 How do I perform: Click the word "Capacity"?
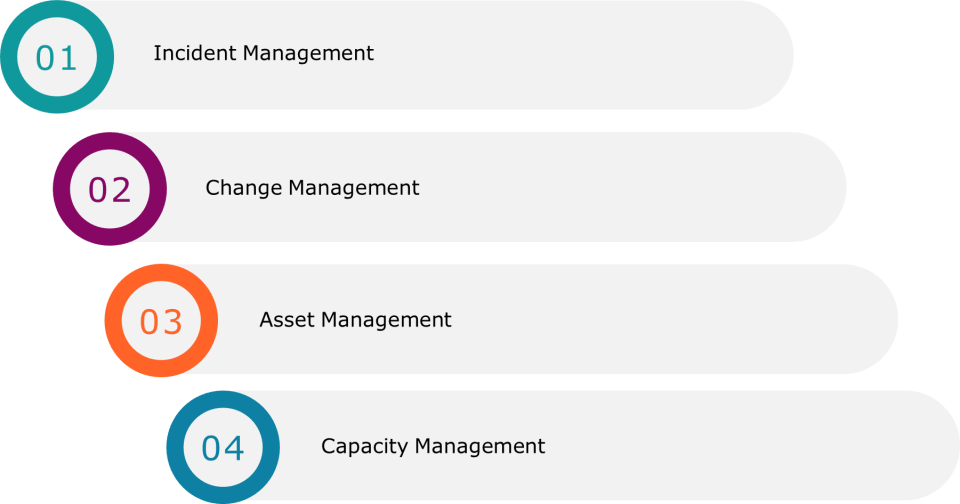coord(364,446)
